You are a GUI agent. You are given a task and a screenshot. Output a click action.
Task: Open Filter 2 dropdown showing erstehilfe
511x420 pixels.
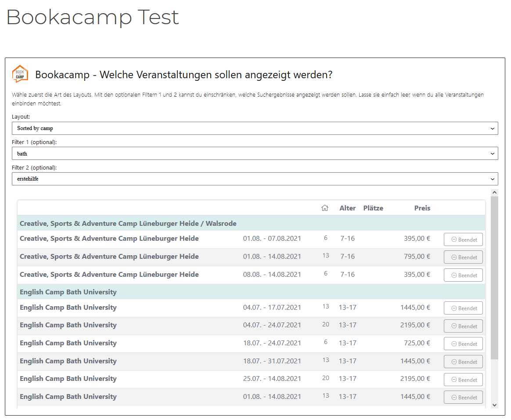pos(255,179)
